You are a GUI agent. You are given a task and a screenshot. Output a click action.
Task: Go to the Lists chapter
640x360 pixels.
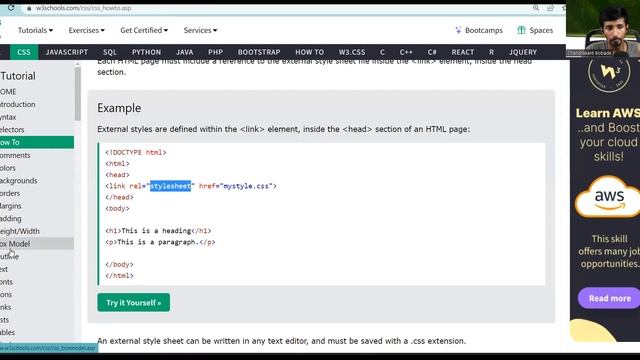click(x=37, y=320)
